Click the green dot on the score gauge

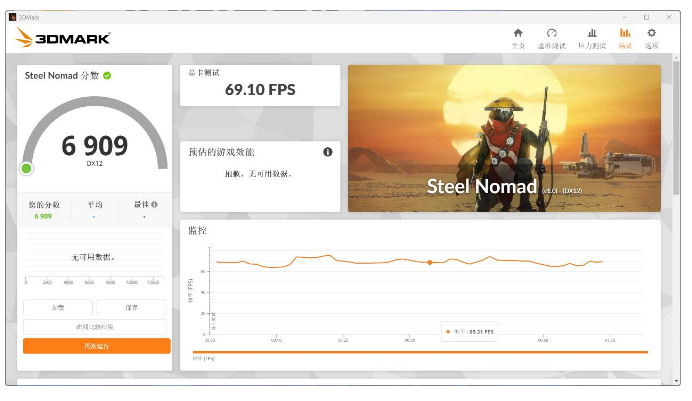pyautogui.click(x=27, y=168)
